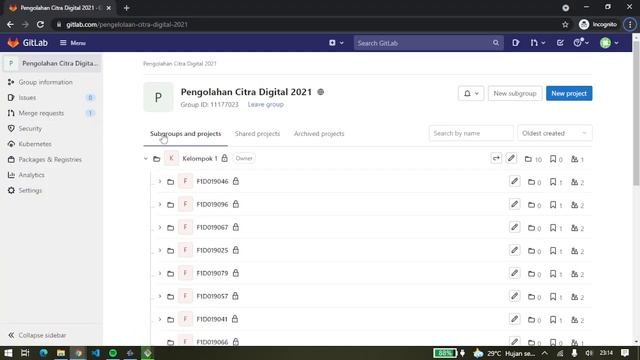Edit subgroup F1D019079 pencil icon
This screenshot has width=640, height=360.
(x=515, y=273)
